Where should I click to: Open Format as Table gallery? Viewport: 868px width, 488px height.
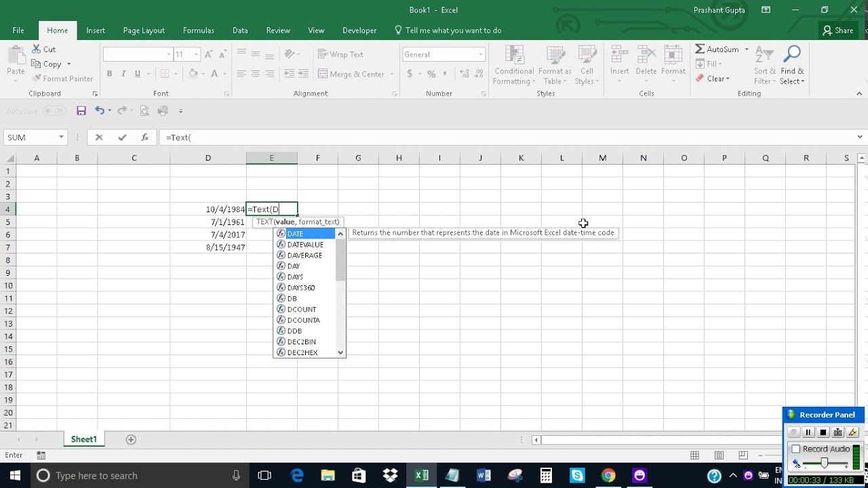click(555, 66)
